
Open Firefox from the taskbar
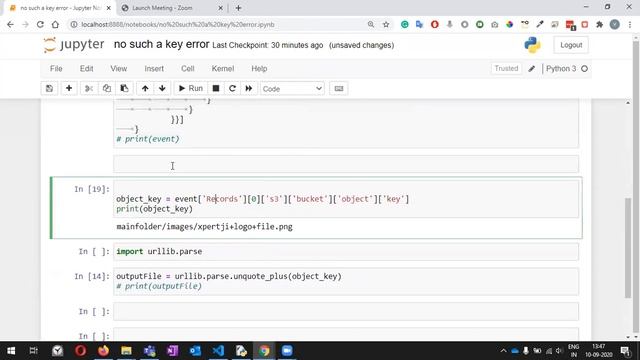103,351
